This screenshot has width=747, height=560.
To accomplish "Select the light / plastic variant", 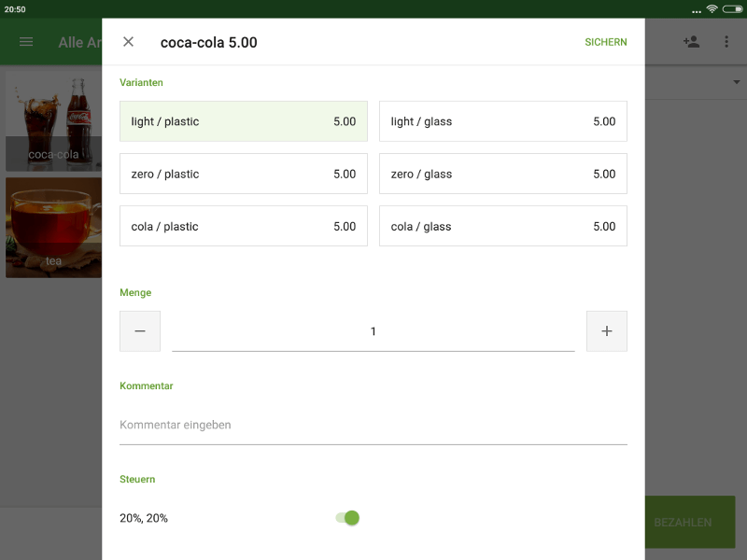I will (x=243, y=121).
